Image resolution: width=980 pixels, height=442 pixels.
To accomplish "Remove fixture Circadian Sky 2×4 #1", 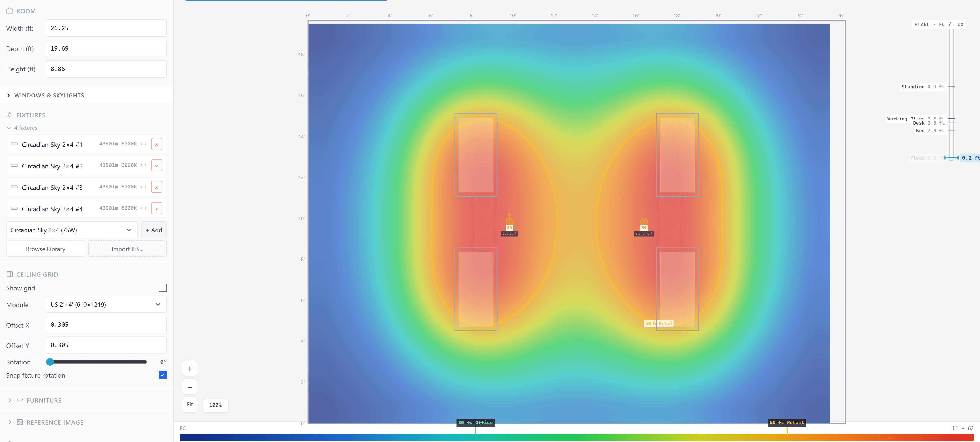I will [156, 144].
